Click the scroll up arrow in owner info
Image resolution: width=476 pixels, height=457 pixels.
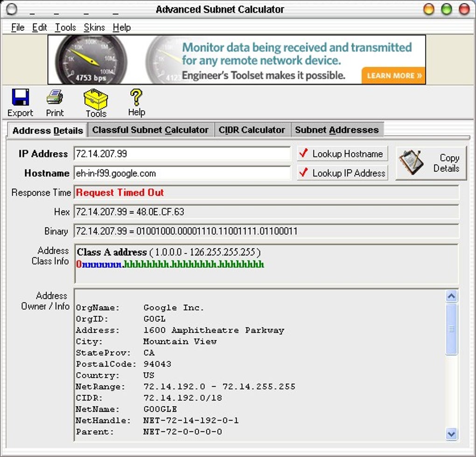point(451,296)
